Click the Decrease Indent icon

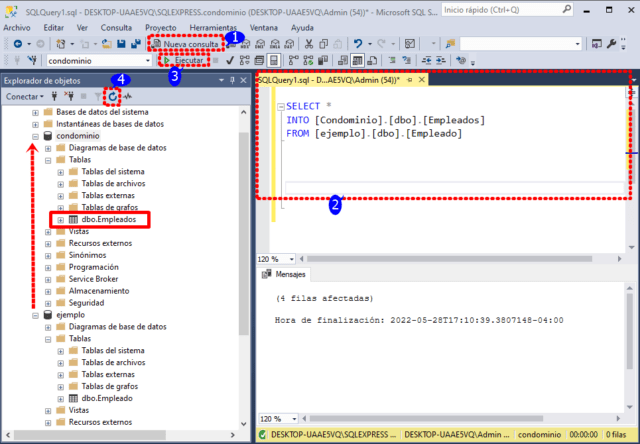(427, 60)
